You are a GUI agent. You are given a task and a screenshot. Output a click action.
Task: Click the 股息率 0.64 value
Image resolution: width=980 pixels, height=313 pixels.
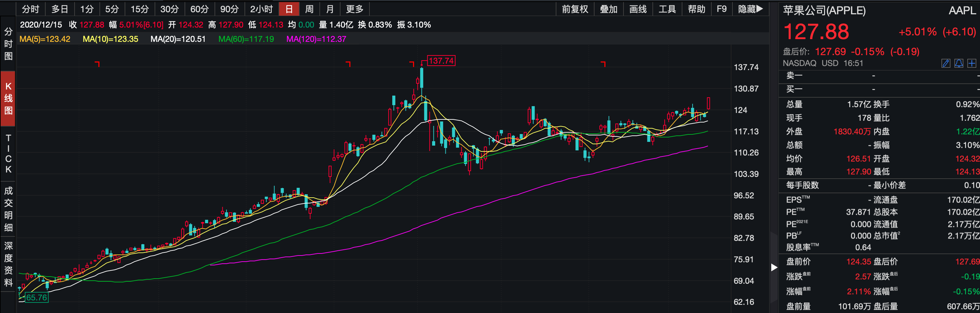pos(863,247)
